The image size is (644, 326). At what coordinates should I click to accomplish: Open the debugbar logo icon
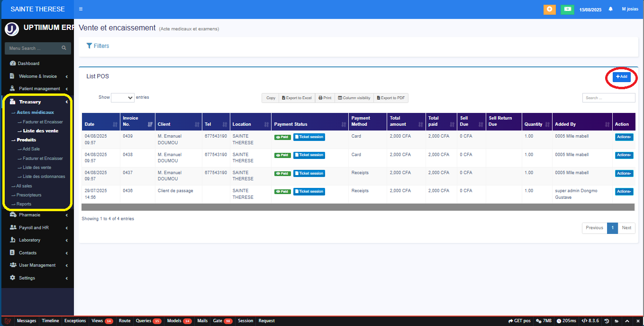8,321
